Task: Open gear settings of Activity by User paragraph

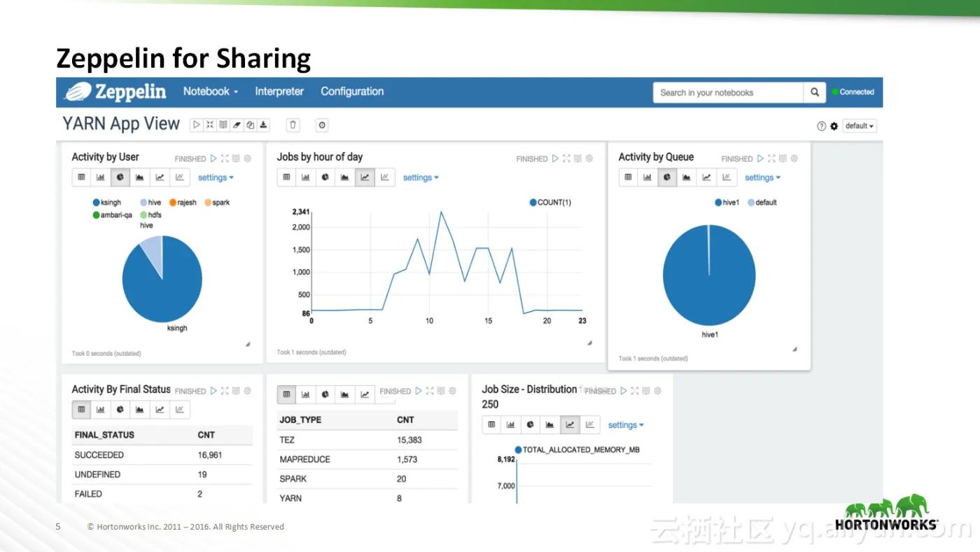Action: click(247, 159)
